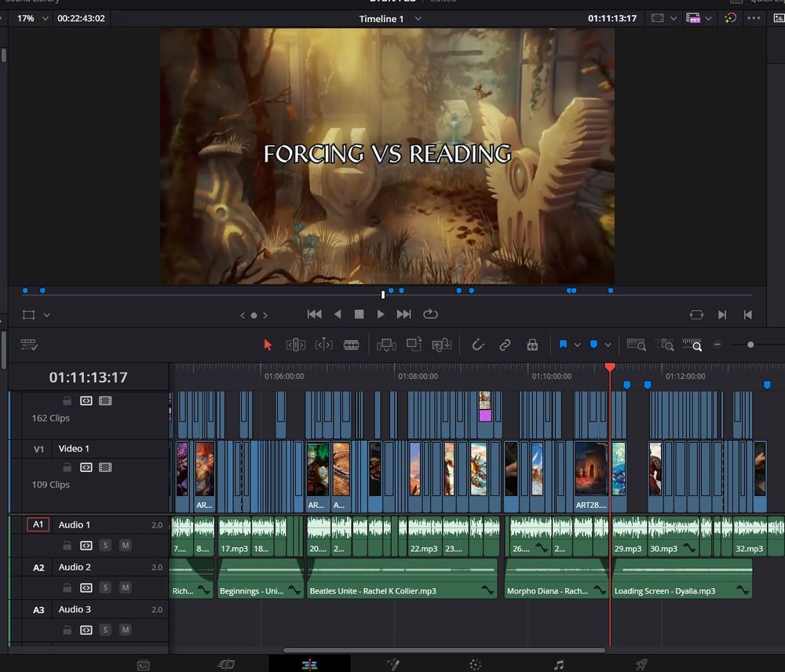Click the Detail Zoom icon

click(x=664, y=345)
